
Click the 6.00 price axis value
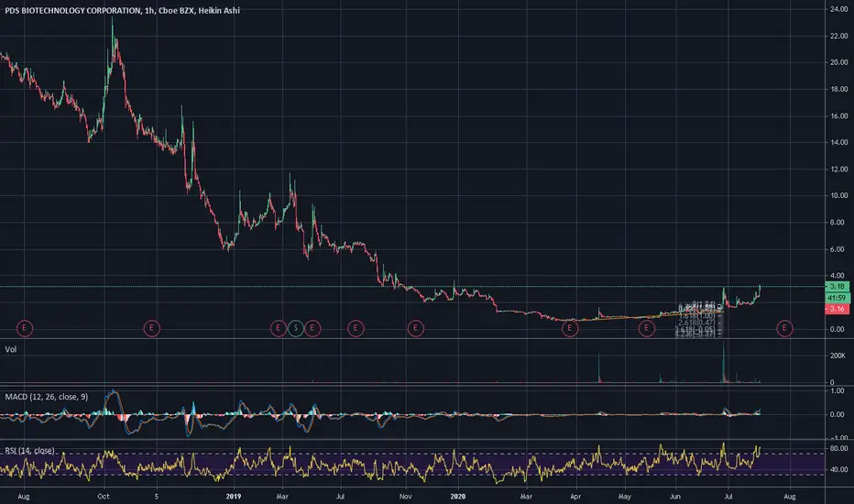[x=838, y=249]
